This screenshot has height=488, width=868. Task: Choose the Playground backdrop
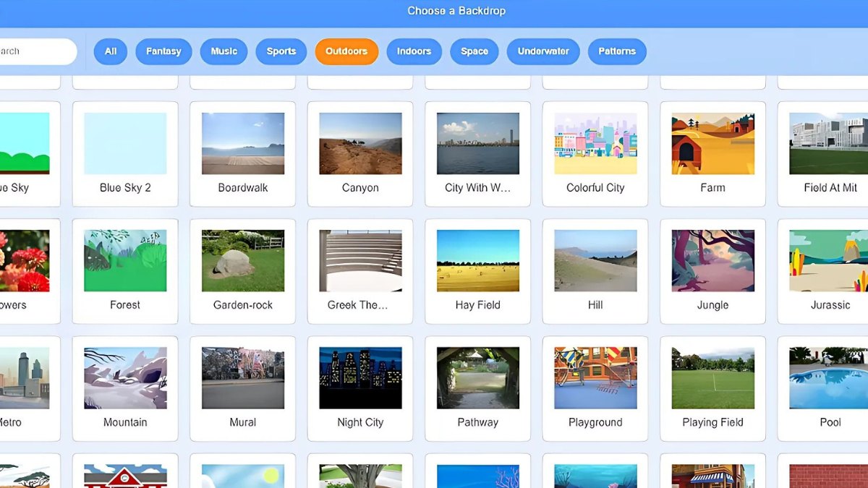(x=595, y=389)
